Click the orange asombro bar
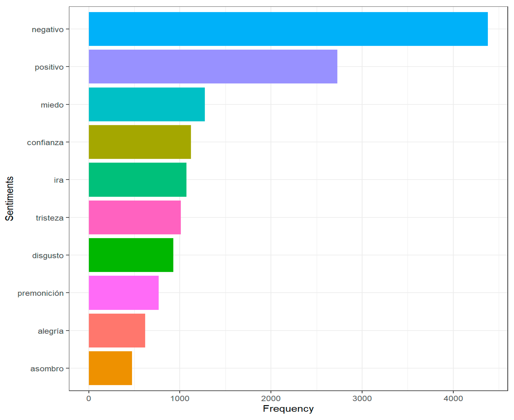514x420 pixels. click(x=110, y=368)
